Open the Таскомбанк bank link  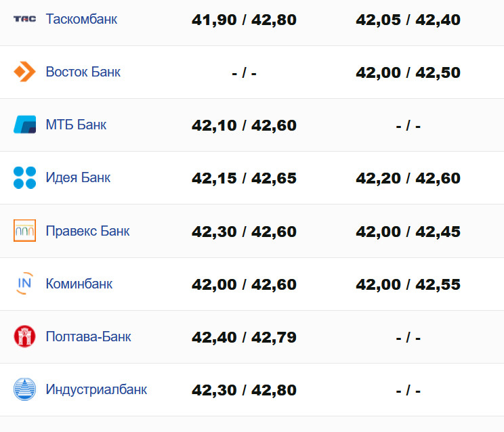81,19
